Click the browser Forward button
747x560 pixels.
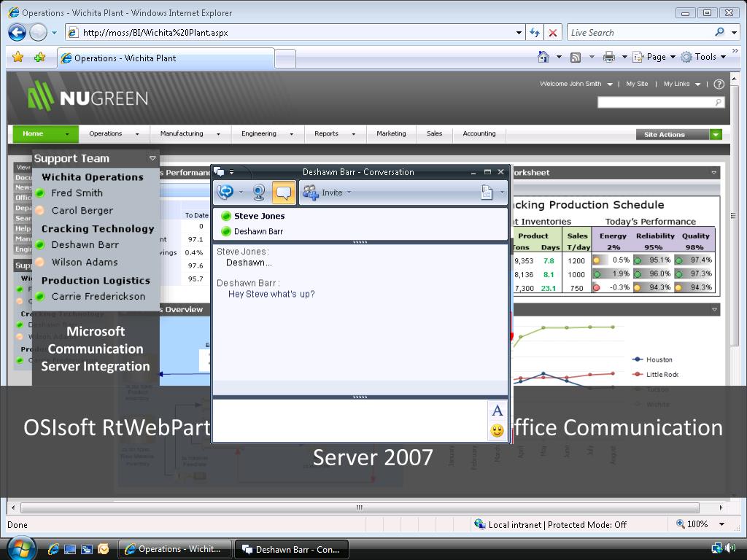[38, 32]
